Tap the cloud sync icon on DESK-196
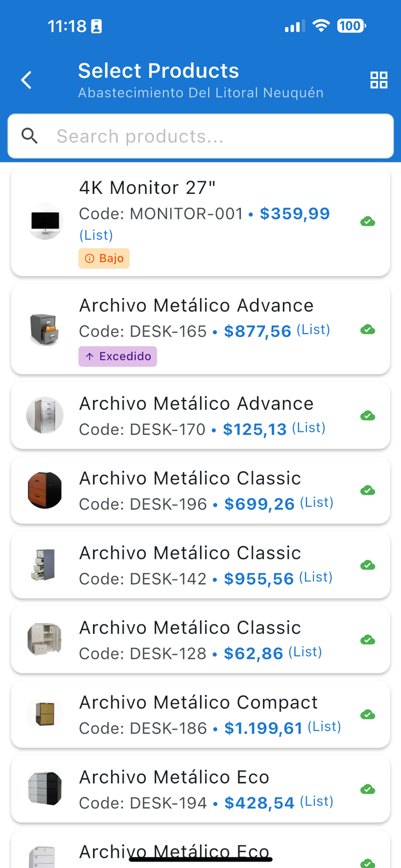Screen dimensions: 401x868 tap(368, 491)
